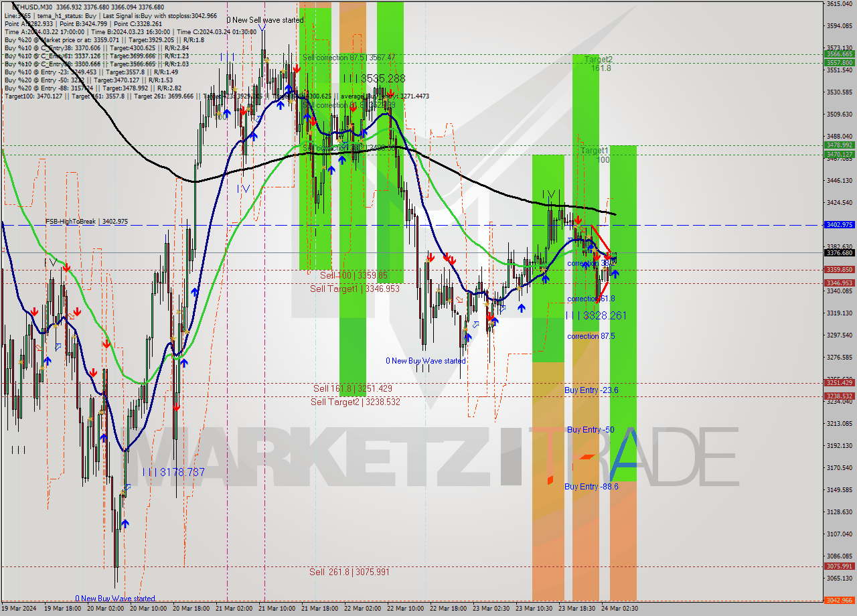Click the 'Sell 161.8 | 3251.429' label

pos(353,388)
